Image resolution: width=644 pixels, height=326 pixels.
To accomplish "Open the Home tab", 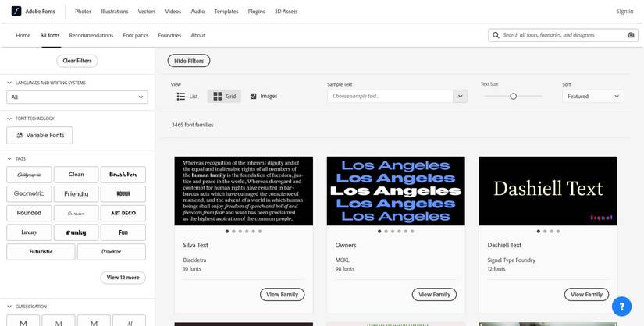I will pyautogui.click(x=23, y=35).
